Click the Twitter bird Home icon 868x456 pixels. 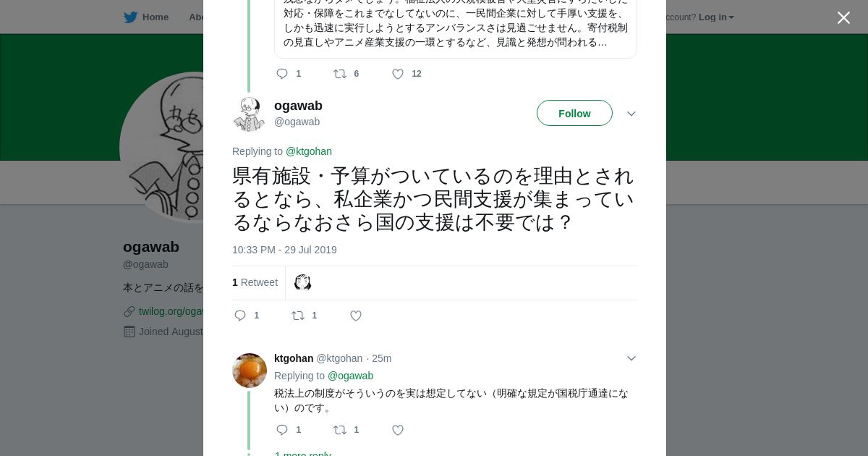point(130,17)
